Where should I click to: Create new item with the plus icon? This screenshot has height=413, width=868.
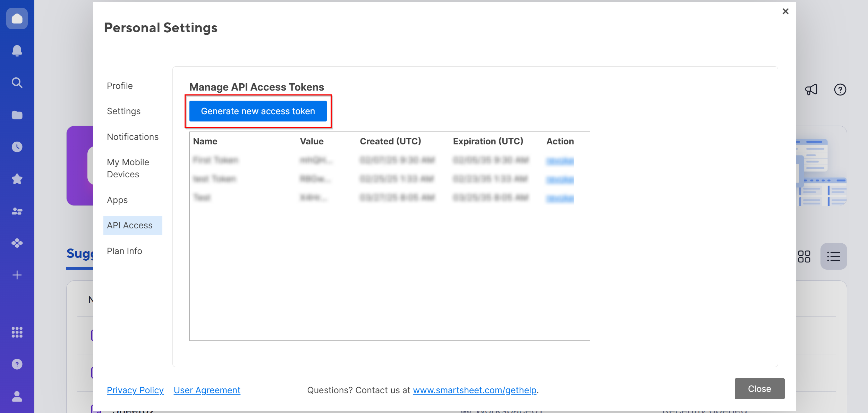(x=17, y=275)
